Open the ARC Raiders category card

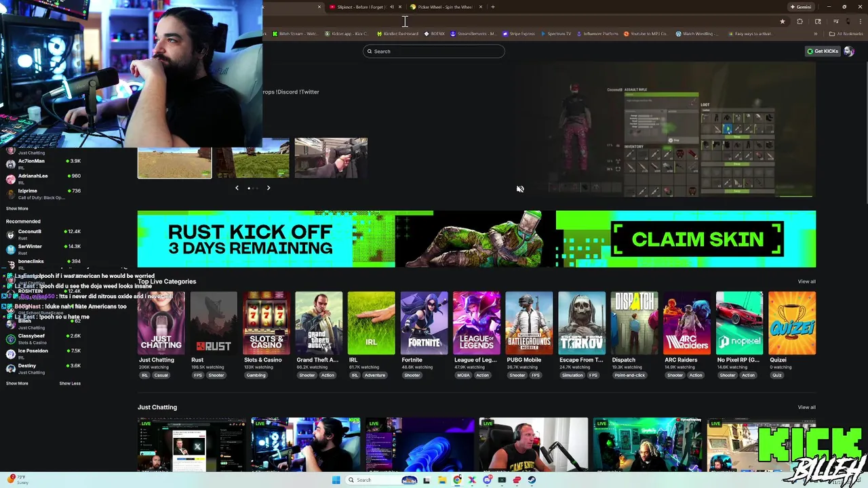(x=687, y=323)
